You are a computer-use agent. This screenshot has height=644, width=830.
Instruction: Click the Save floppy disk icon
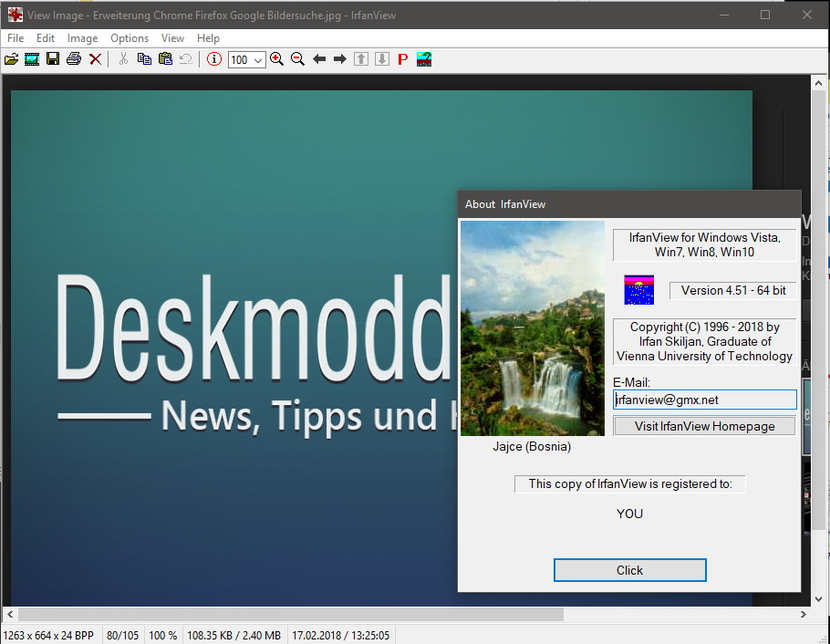pos(53,58)
